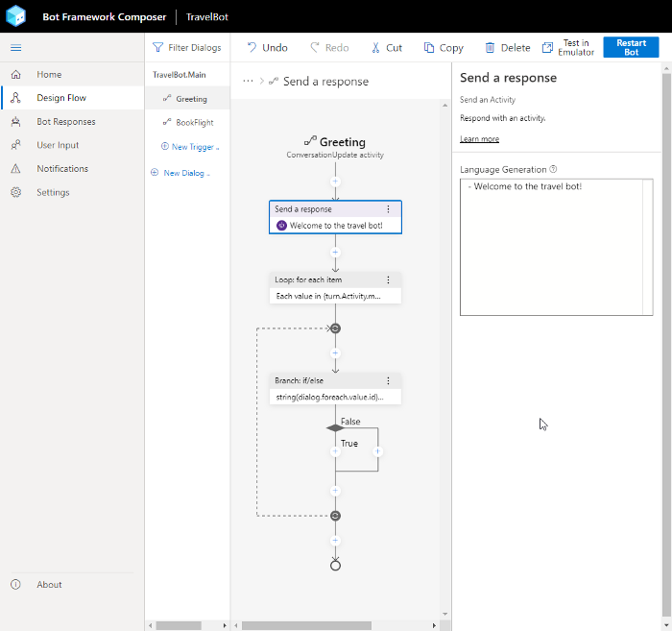Click the purple bot icon in response node
Viewport: 672px width, 631px height.
point(281,226)
